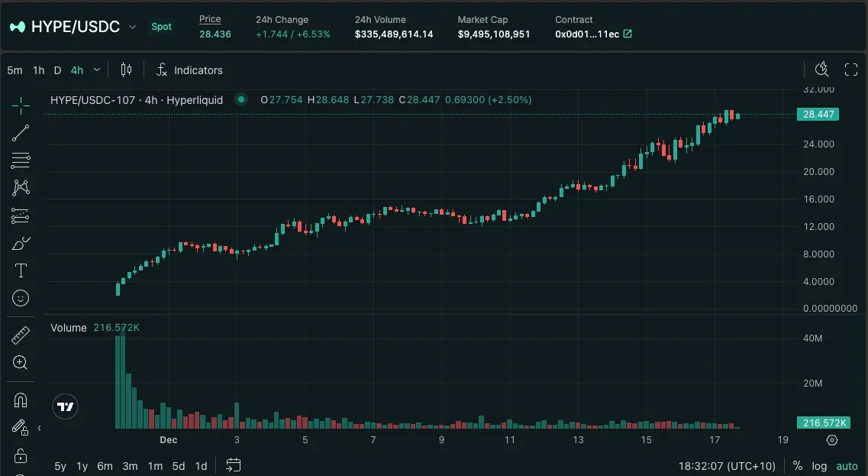Click the underlined Price label

coord(210,19)
